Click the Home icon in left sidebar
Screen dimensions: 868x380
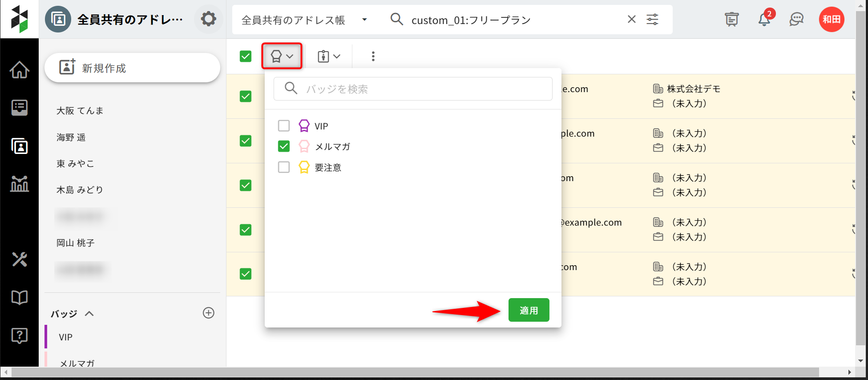pyautogui.click(x=19, y=69)
